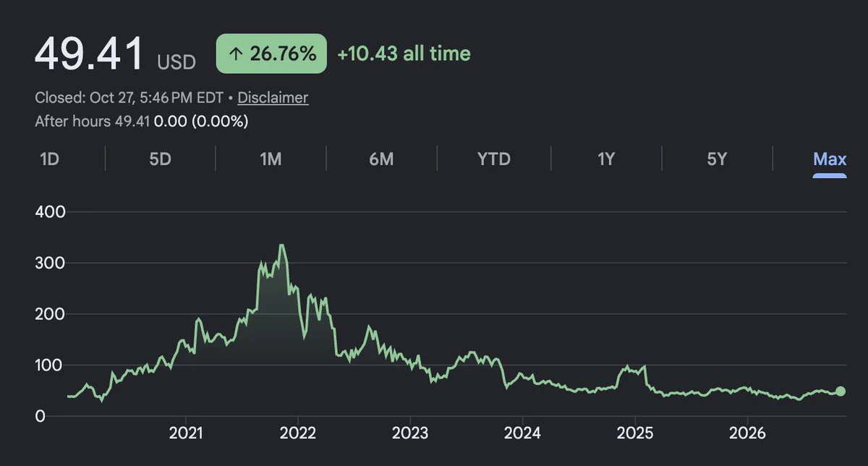
Task: Select the 1D time range tab
Action: (49, 159)
